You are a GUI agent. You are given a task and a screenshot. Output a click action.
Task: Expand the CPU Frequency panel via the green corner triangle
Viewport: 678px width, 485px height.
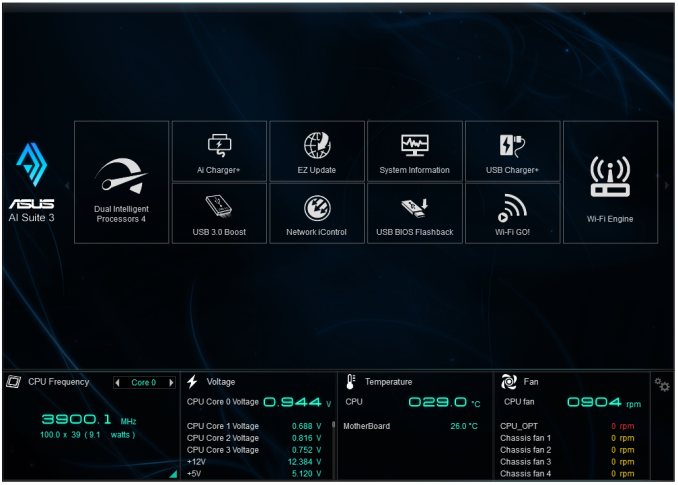tap(173, 474)
